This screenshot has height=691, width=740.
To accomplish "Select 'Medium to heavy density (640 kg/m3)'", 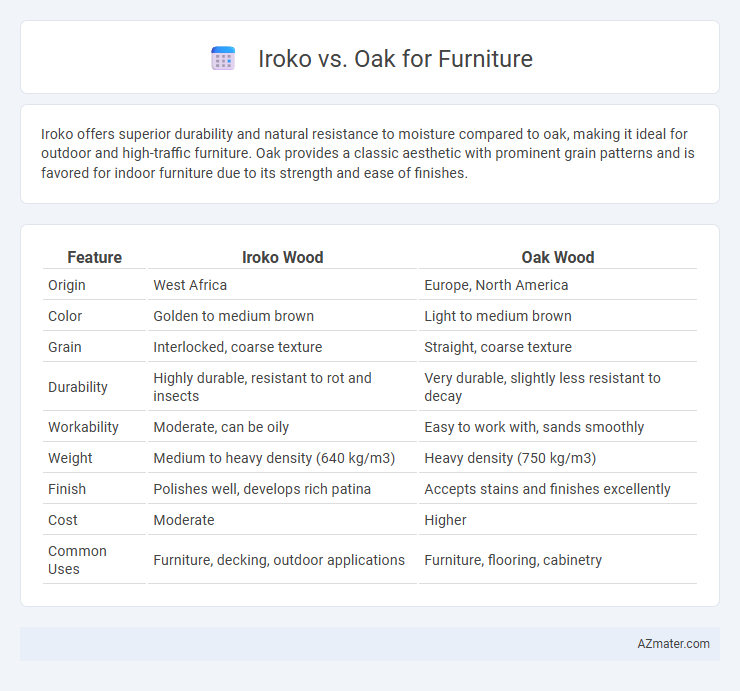I will [x=274, y=458].
